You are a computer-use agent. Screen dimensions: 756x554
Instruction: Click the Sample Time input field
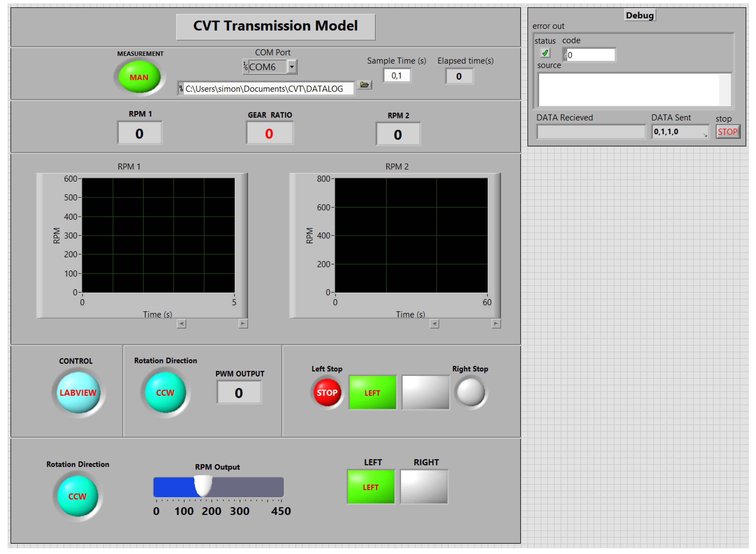coord(396,76)
